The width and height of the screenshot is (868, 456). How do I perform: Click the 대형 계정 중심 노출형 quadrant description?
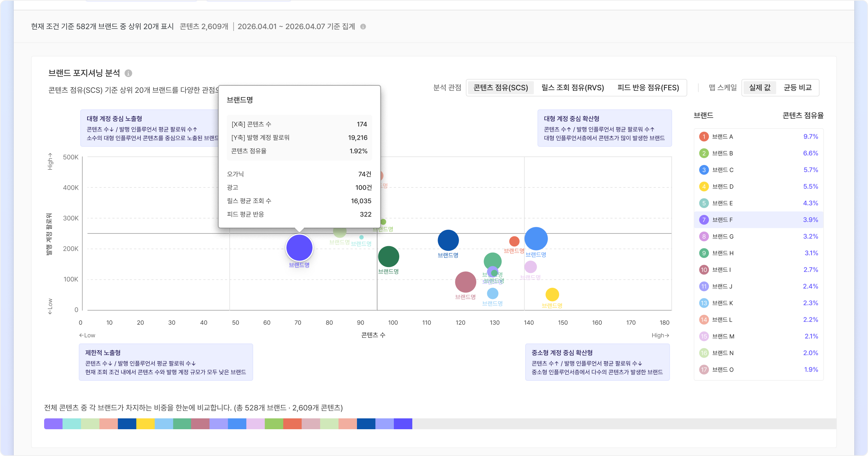click(149, 128)
